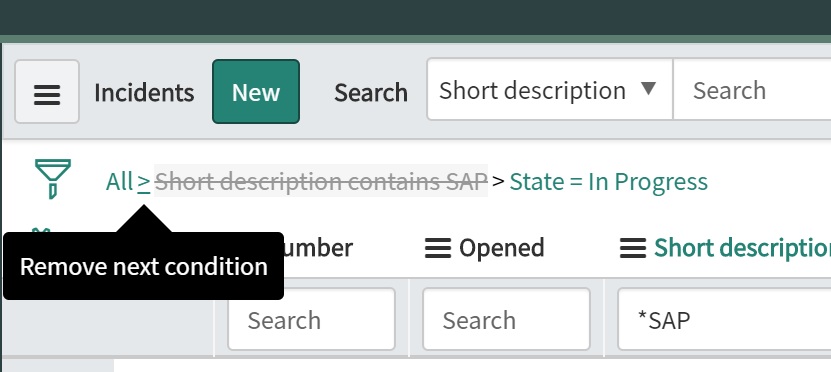The image size is (831, 372).
Task: Sort by the Opened column header
Action: click(501, 248)
